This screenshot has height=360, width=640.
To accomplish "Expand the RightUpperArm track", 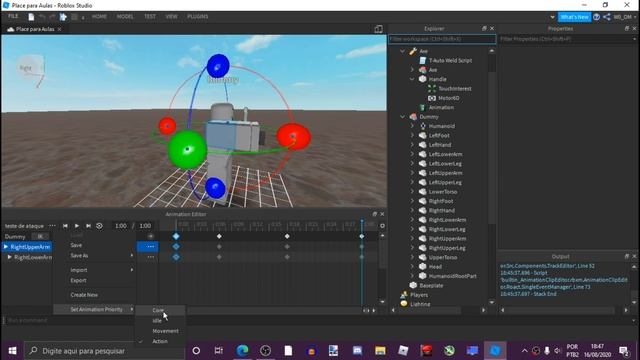I will (x=6, y=247).
